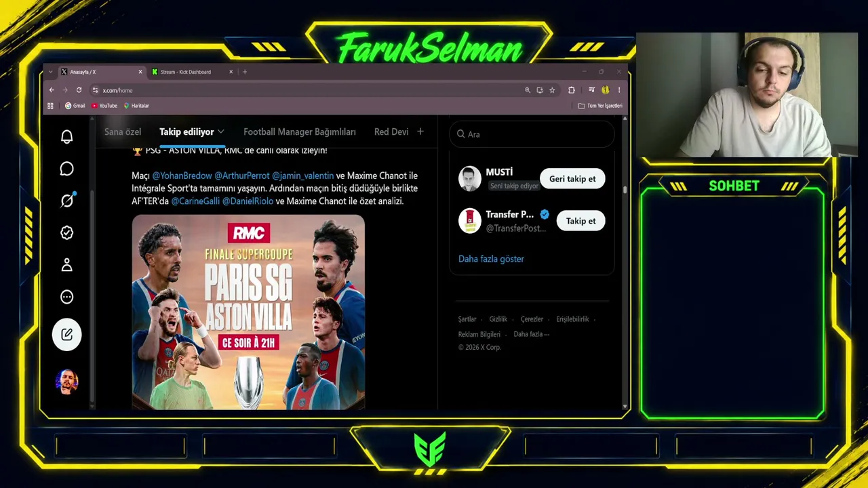This screenshot has height=488, width=868.
Task: Click the @TransferPost... handle
Action: (x=516, y=228)
